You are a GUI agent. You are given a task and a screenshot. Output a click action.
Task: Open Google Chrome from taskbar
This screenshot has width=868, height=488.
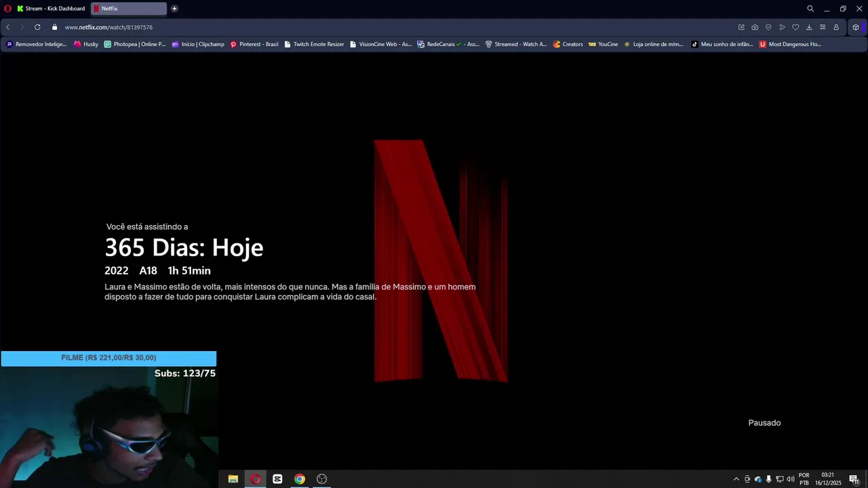point(300,479)
